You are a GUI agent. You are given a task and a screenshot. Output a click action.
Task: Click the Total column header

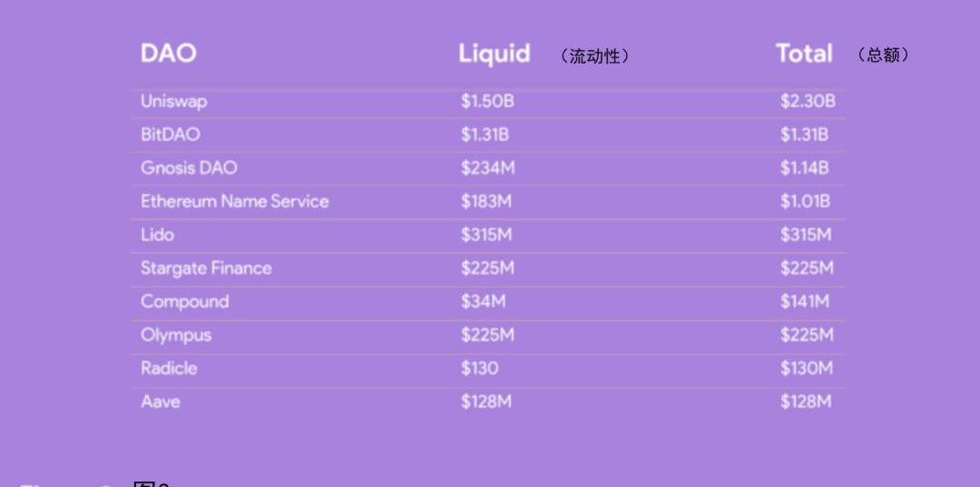804,54
